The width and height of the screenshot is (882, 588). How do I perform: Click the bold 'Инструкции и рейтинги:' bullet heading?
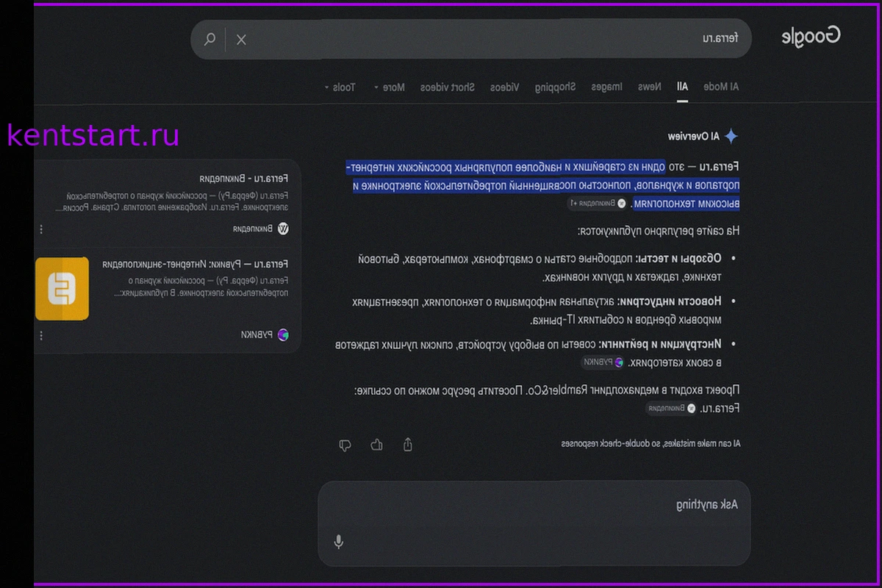pos(660,344)
